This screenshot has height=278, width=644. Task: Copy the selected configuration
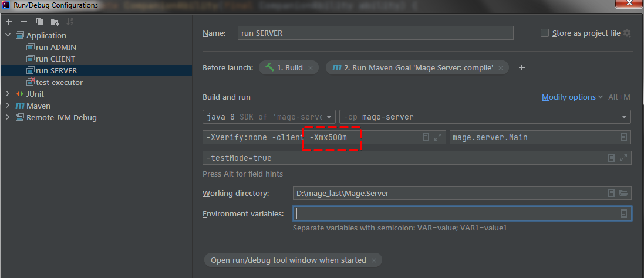pyautogui.click(x=39, y=22)
